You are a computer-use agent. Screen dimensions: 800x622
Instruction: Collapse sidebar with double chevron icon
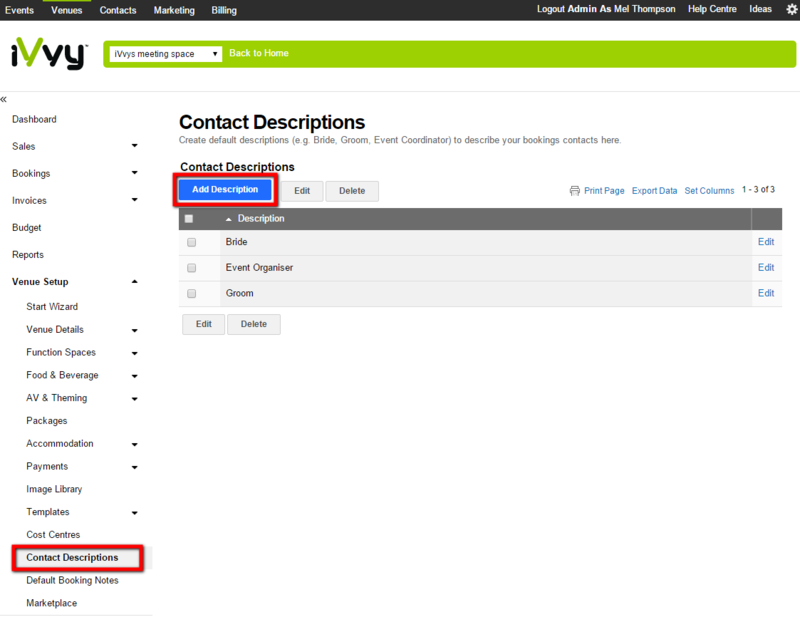(x=4, y=99)
